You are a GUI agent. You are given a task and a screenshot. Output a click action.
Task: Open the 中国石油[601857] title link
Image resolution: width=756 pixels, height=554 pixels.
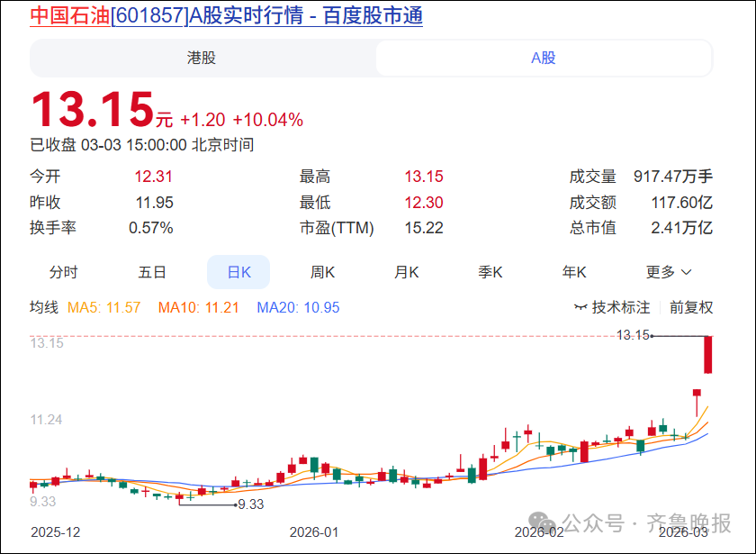click(226, 15)
